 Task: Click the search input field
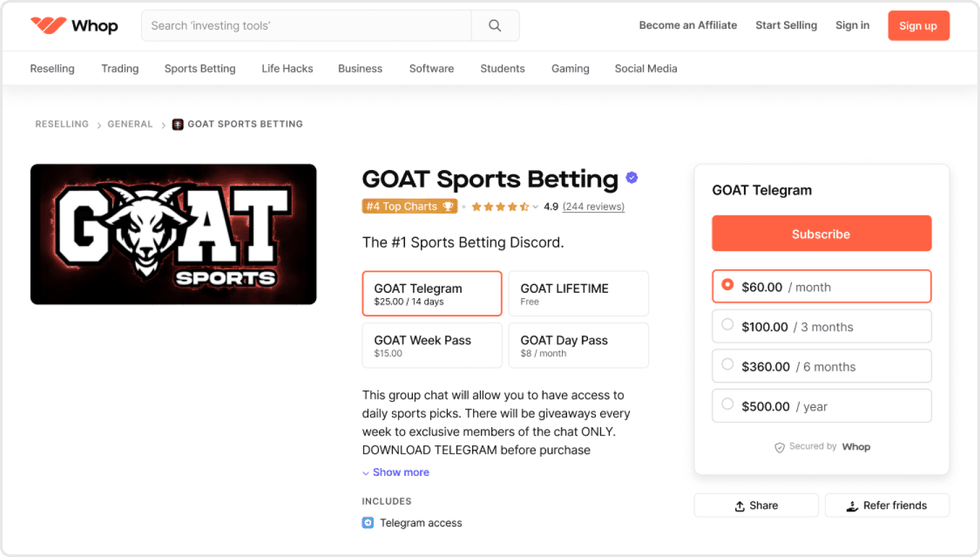point(306,25)
